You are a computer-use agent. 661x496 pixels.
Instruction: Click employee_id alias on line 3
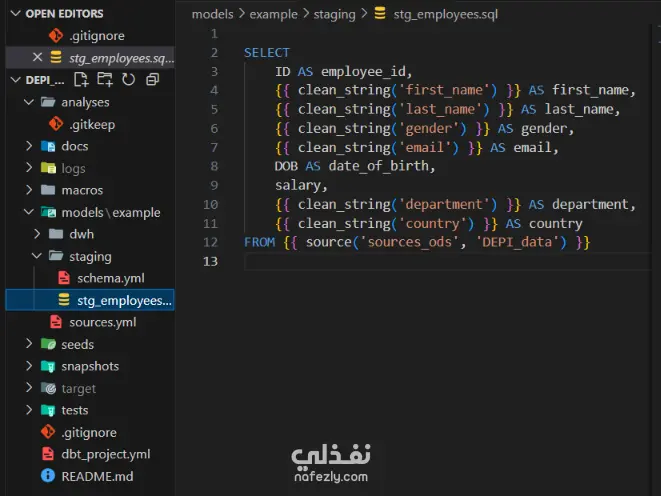click(x=363, y=72)
